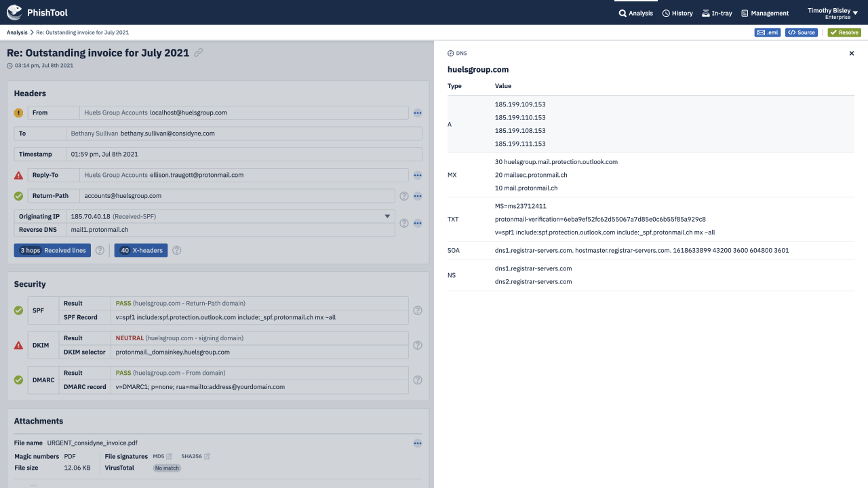This screenshot has height=488, width=868.
Task: Open the Reply-To row more options
Action: pos(418,176)
